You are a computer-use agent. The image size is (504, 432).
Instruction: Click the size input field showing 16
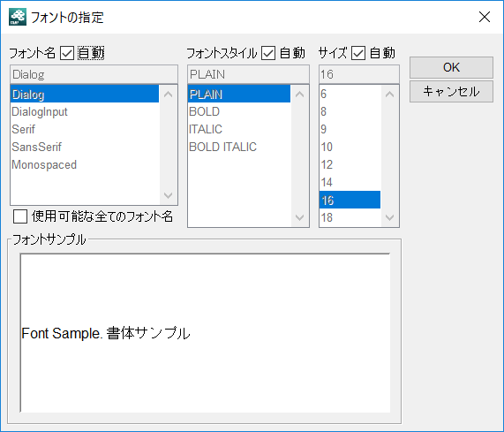coord(359,74)
